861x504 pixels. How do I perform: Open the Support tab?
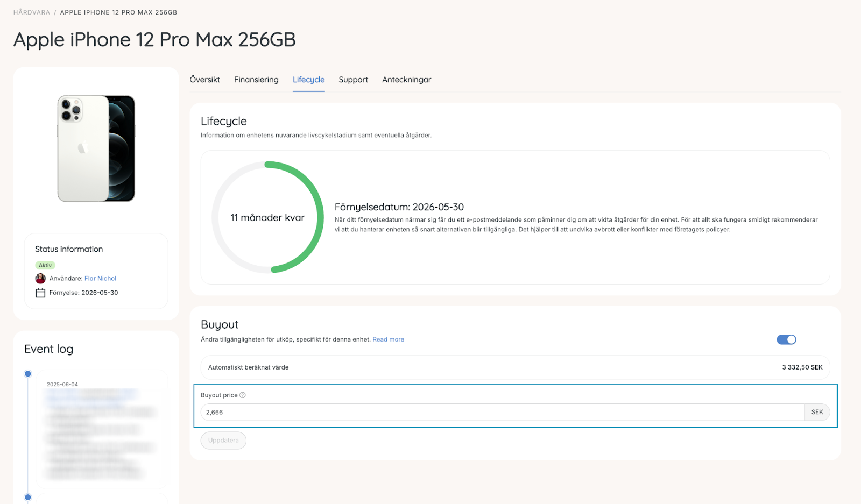[353, 80]
